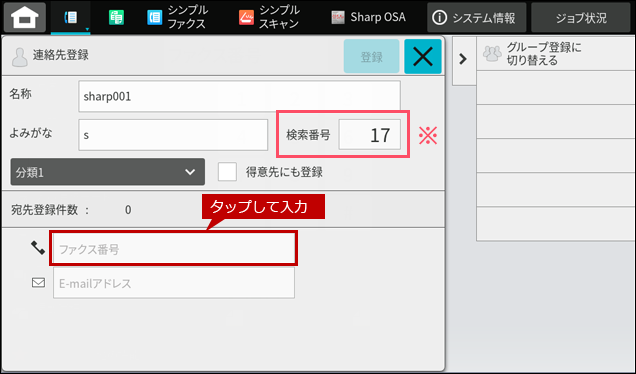
Task: Launch シンプルスキャン mode
Action: coord(269,17)
